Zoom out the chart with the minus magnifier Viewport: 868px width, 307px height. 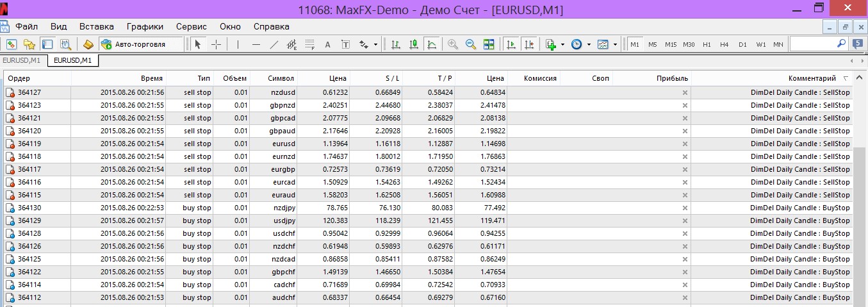(471, 44)
